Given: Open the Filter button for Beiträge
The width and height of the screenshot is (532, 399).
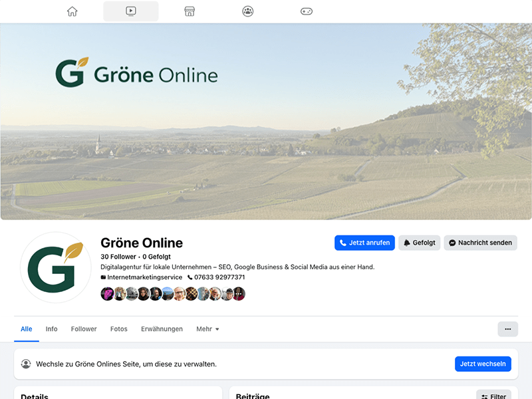Looking at the screenshot, I should pyautogui.click(x=493, y=396).
